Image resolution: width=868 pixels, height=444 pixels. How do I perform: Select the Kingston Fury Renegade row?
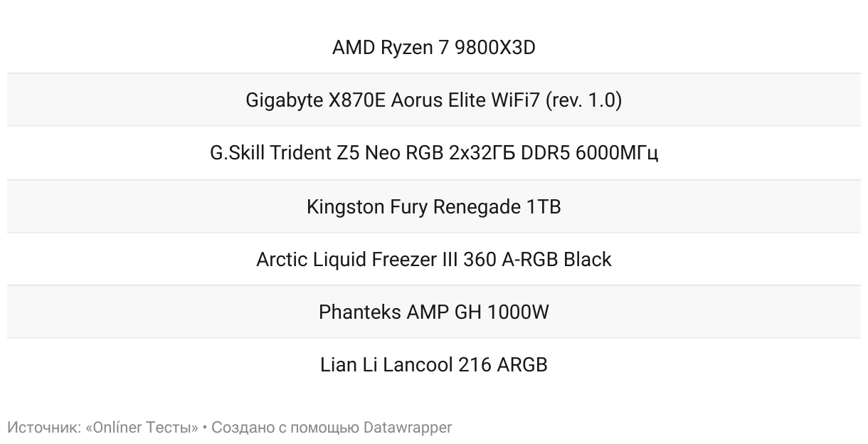point(434,206)
